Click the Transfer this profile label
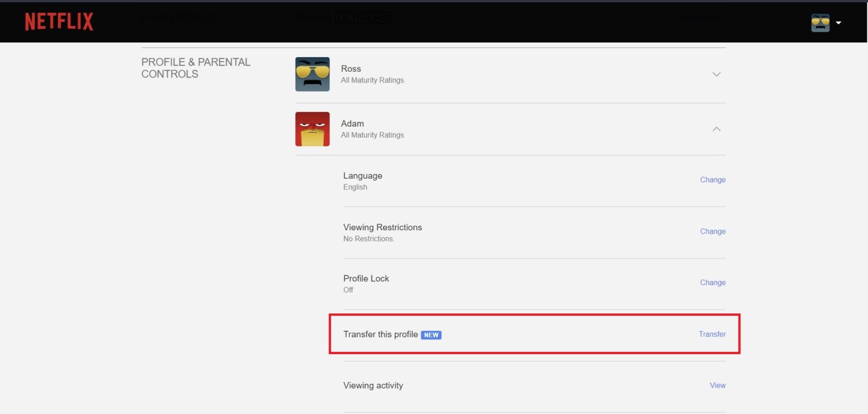Screen dimensions: 868x414 380,334
